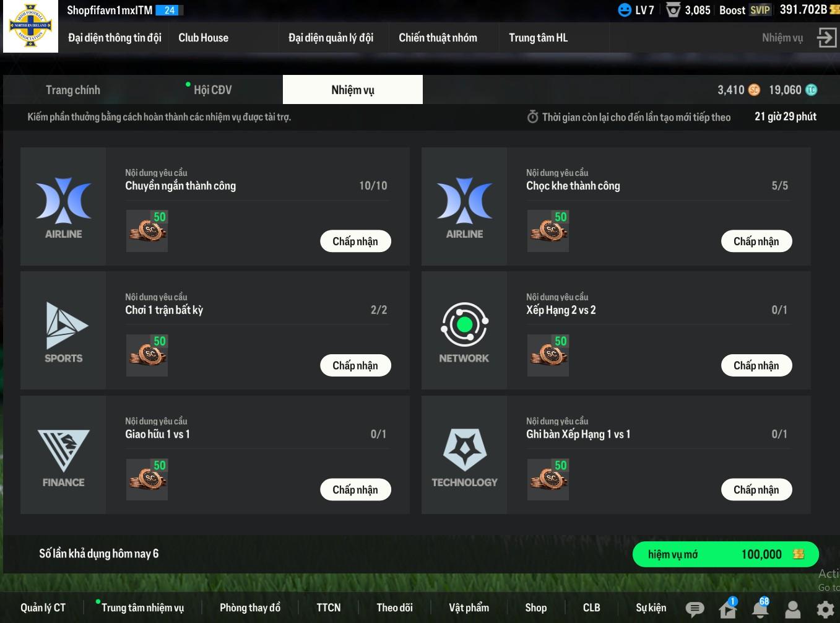The image size is (840, 623).
Task: Click the 50 SC reward thumbnail for Giao hữu 1 vs 1
Action: [147, 479]
